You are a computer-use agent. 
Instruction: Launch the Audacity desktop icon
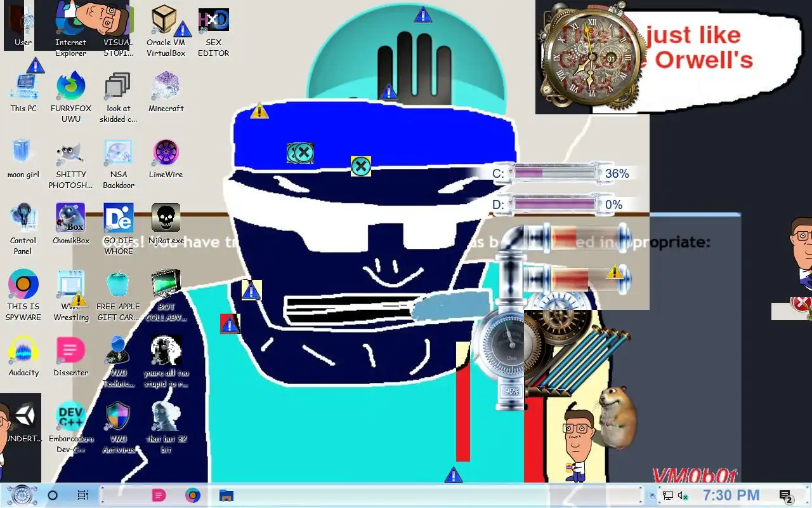(x=23, y=357)
